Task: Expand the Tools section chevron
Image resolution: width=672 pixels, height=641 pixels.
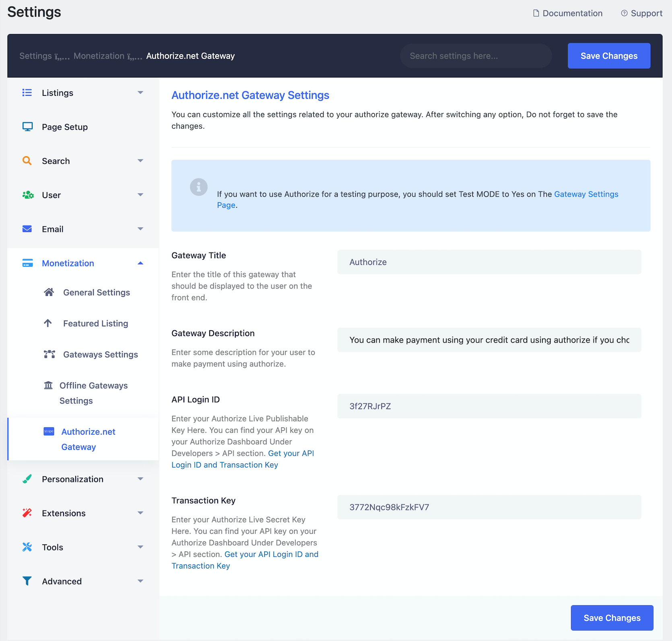Action: [x=140, y=547]
